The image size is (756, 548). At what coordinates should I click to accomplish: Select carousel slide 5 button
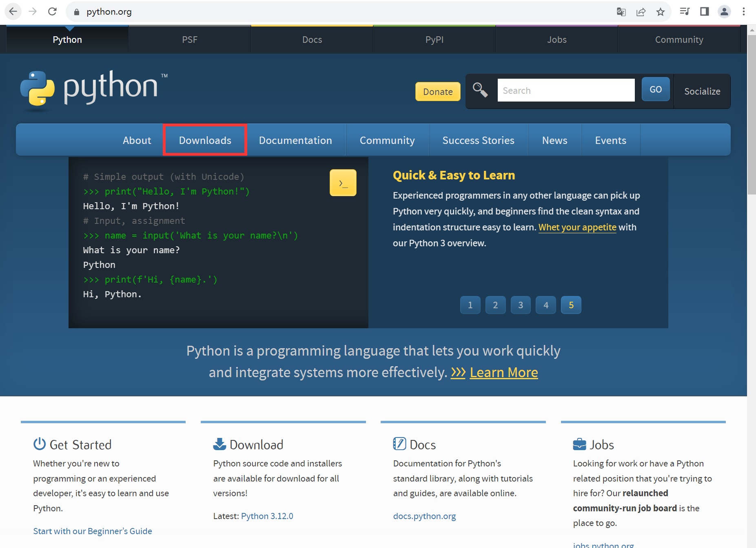[x=571, y=305]
